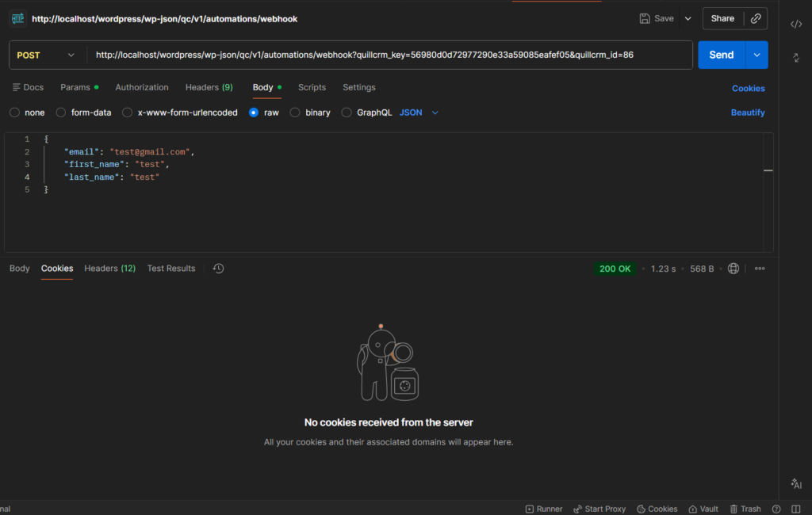The width and height of the screenshot is (812, 515).
Task: Open the JSON body format dropdown
Action: coord(419,113)
